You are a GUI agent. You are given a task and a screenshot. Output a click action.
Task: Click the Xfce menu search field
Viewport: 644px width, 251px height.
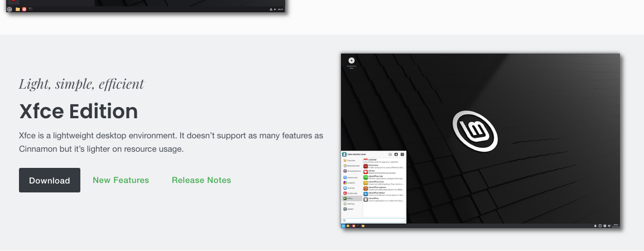373,220
